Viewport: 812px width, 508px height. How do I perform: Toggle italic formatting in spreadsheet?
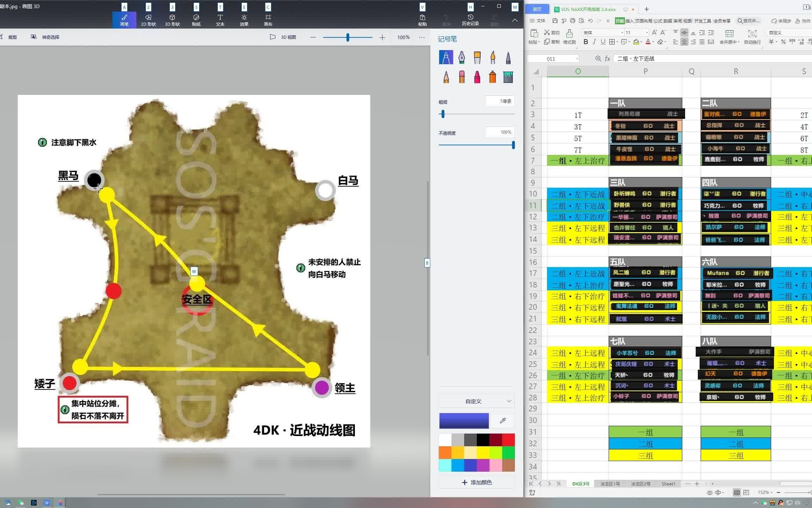click(x=594, y=42)
